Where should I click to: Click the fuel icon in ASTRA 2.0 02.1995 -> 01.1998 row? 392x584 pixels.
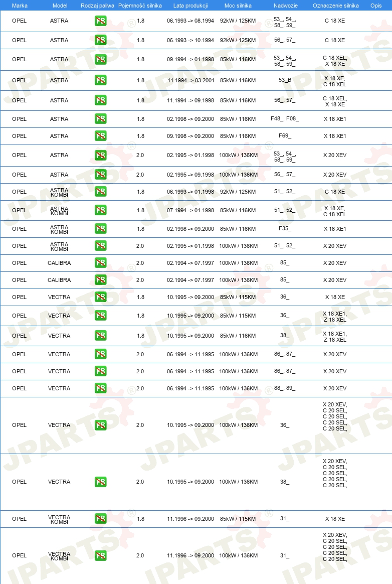[x=101, y=155]
